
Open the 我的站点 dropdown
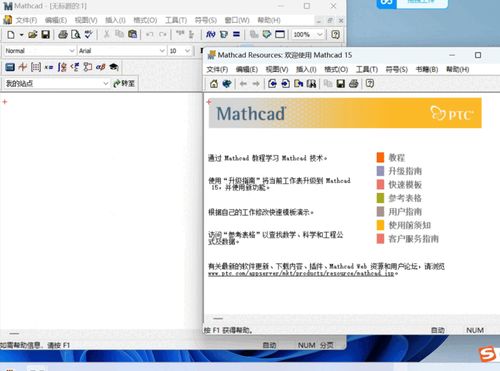pyautogui.click(x=106, y=83)
